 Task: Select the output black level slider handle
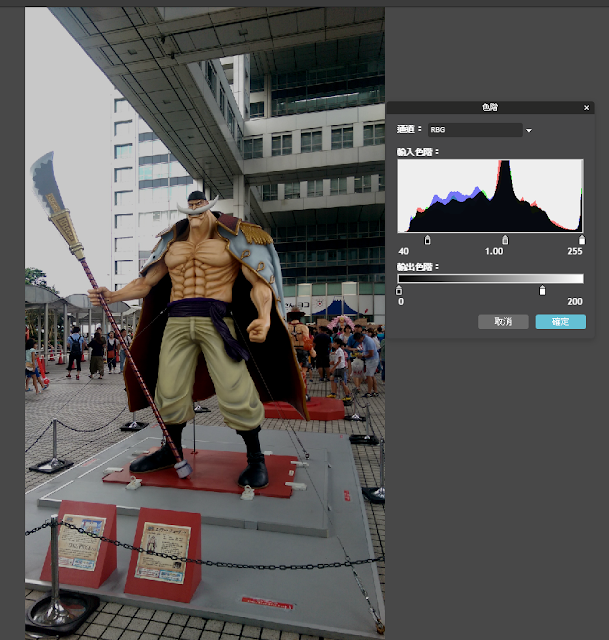(x=399, y=290)
